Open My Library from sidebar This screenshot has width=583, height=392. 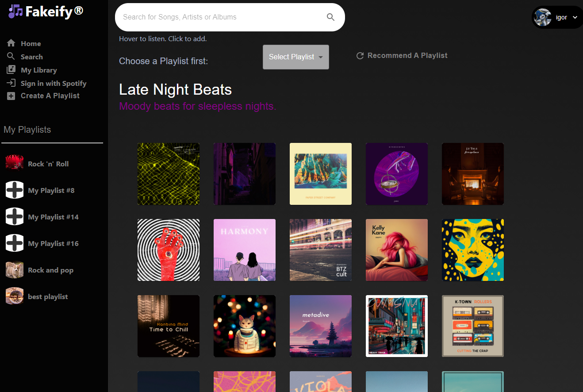point(39,70)
